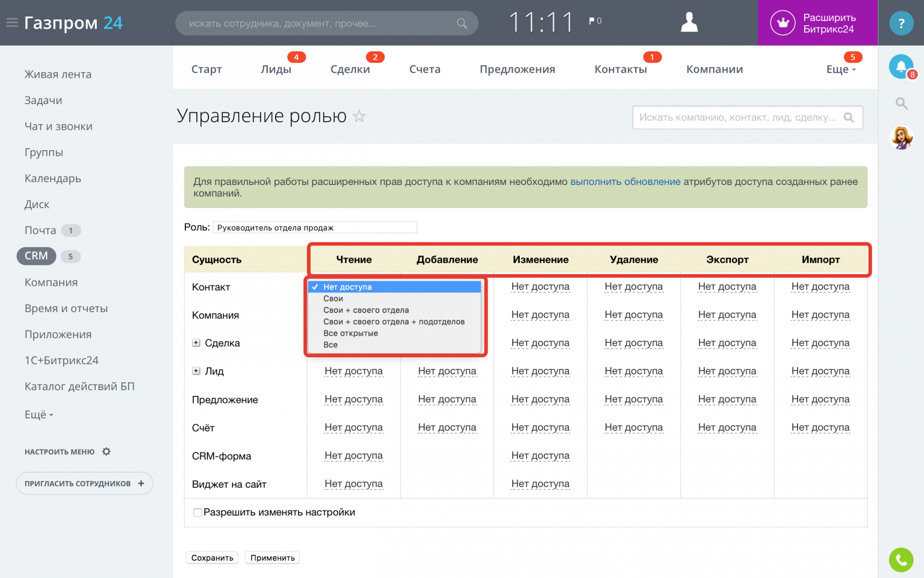Open the notifications bell icon
This screenshot has width=924, height=578.
[901, 67]
